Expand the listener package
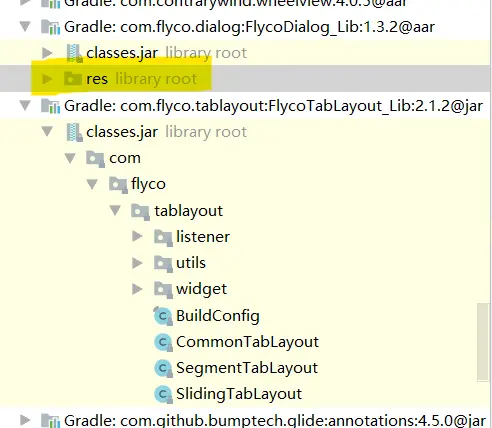492x428 pixels. tap(137, 236)
